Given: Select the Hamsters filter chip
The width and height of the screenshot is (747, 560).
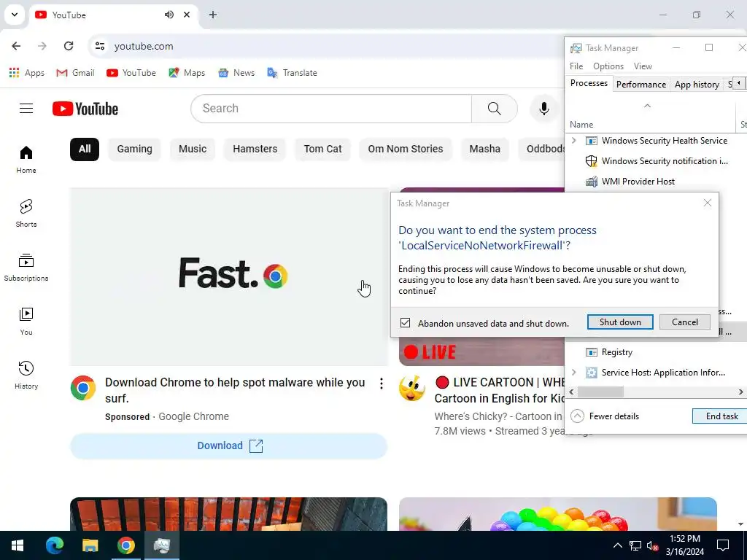Looking at the screenshot, I should point(255,149).
